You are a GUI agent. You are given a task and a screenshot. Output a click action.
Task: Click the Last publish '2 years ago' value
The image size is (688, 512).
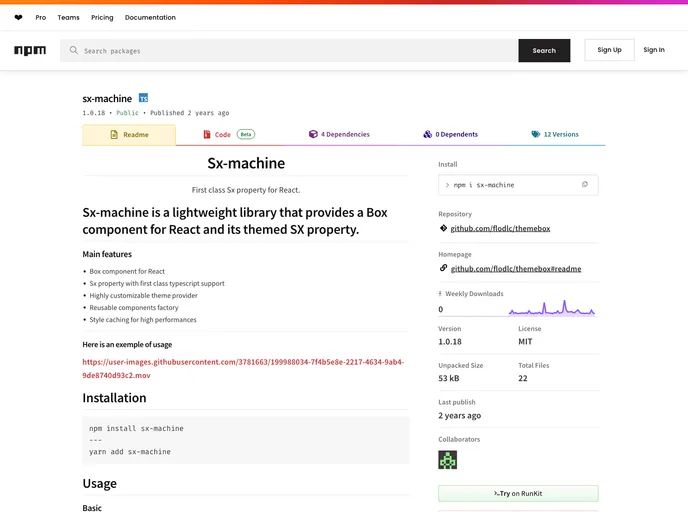[459, 415]
